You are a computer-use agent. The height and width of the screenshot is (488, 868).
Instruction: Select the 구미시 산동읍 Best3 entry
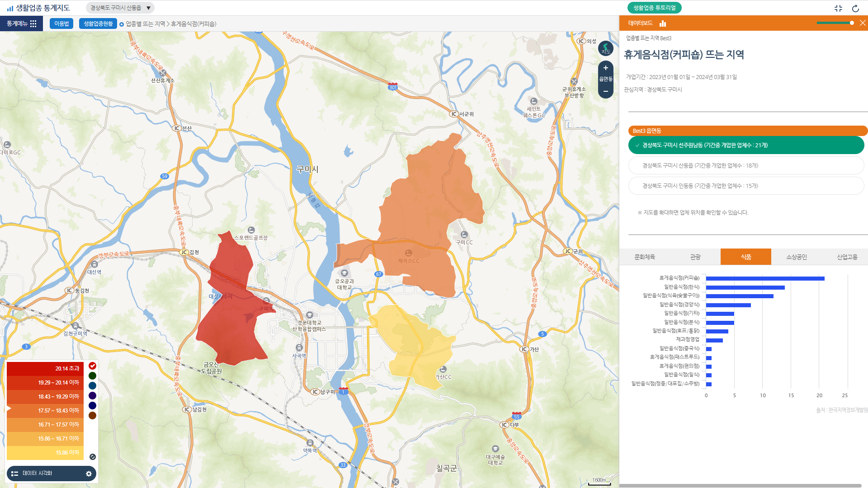pyautogui.click(x=746, y=165)
